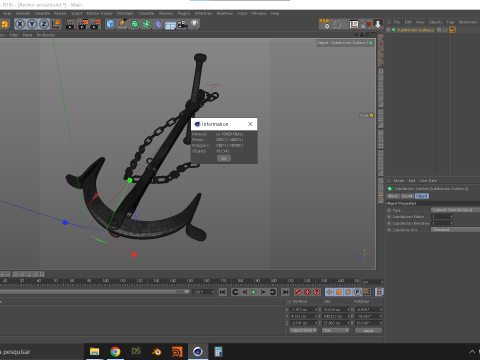The image size is (480, 360).
Task: Toggle the green enable checkmark of Subdivision Surface.2
Action: (x=445, y=30)
